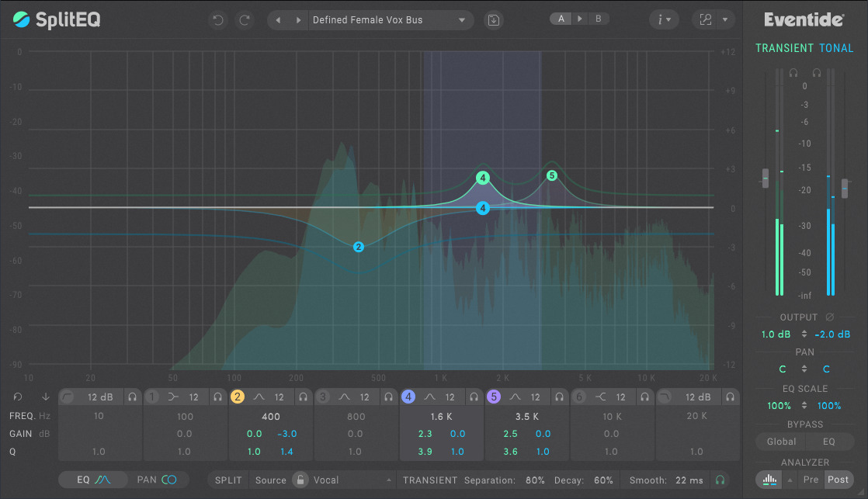Select the B comparison state

click(598, 19)
